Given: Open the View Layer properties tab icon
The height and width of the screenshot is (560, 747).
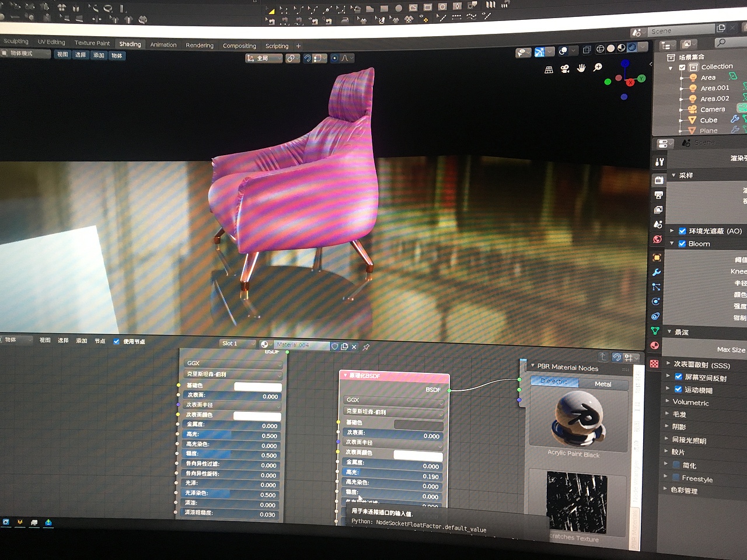Looking at the screenshot, I should [658, 209].
